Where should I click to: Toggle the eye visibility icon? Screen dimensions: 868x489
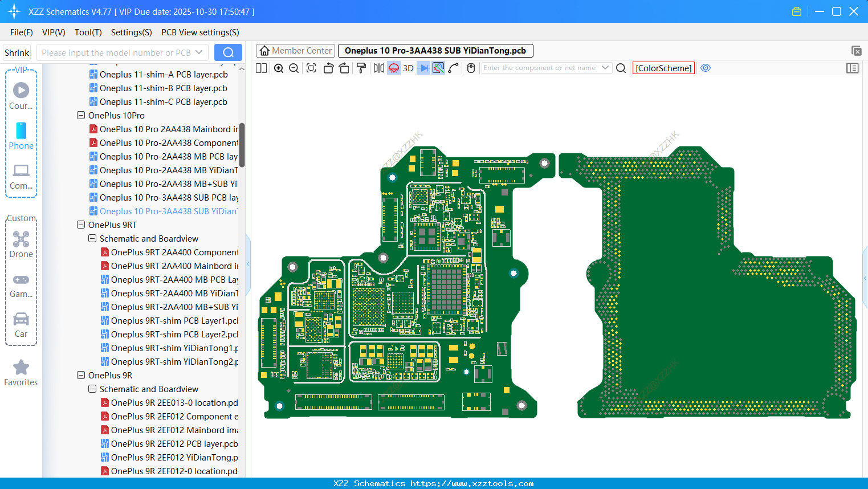click(x=706, y=68)
